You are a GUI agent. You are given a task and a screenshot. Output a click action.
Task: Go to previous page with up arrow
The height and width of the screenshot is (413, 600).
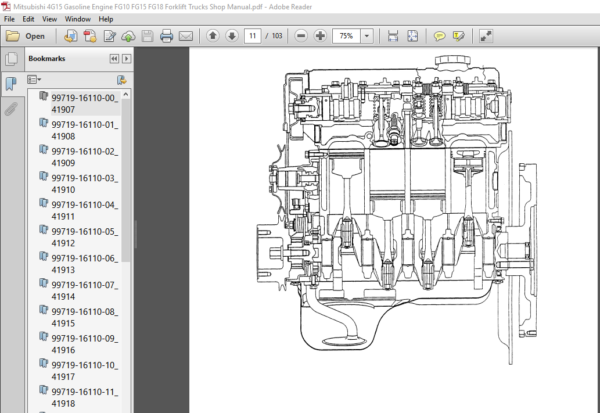point(213,36)
